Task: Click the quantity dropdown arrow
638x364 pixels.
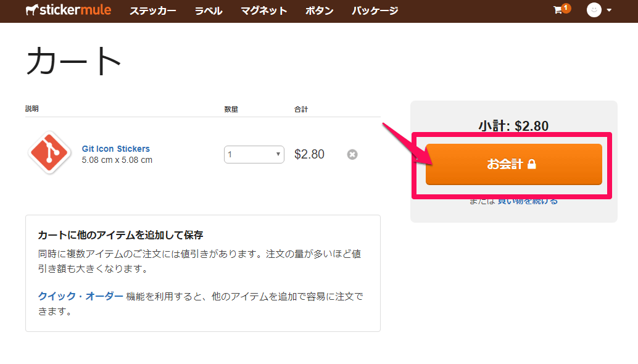Action: pos(278,154)
